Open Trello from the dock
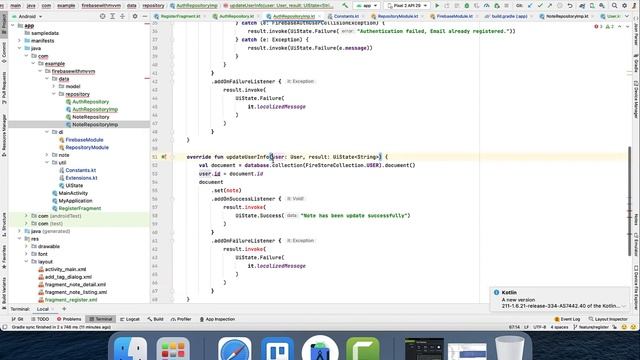640x360 pixels. click(278, 349)
